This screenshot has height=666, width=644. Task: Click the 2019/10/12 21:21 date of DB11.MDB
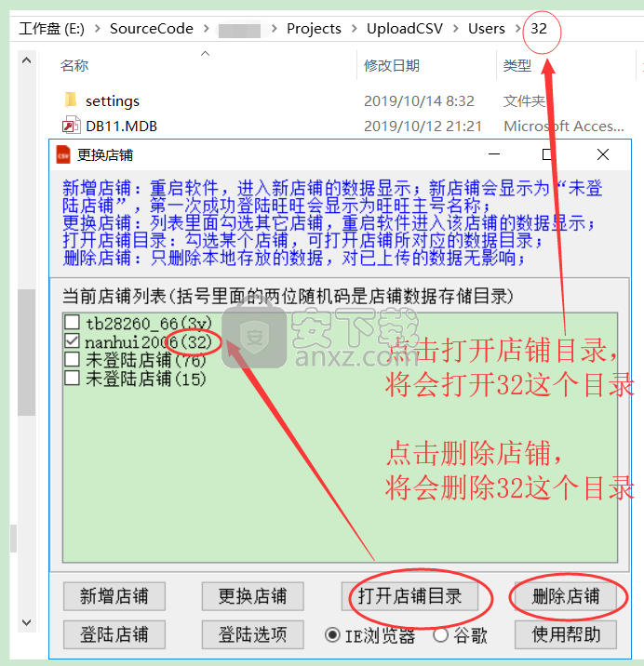tap(423, 127)
